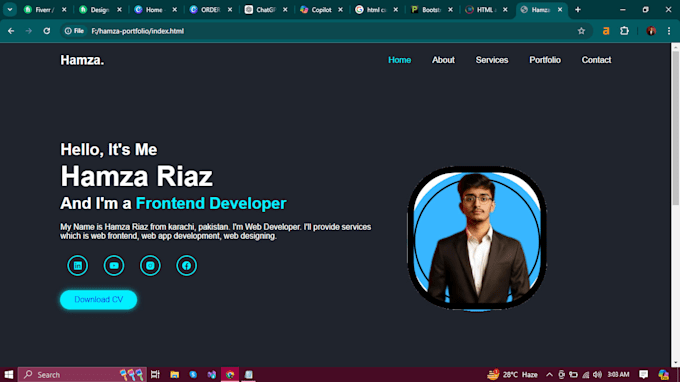Open the volume speaker tray icon
The image size is (680, 382).
[x=597, y=374]
